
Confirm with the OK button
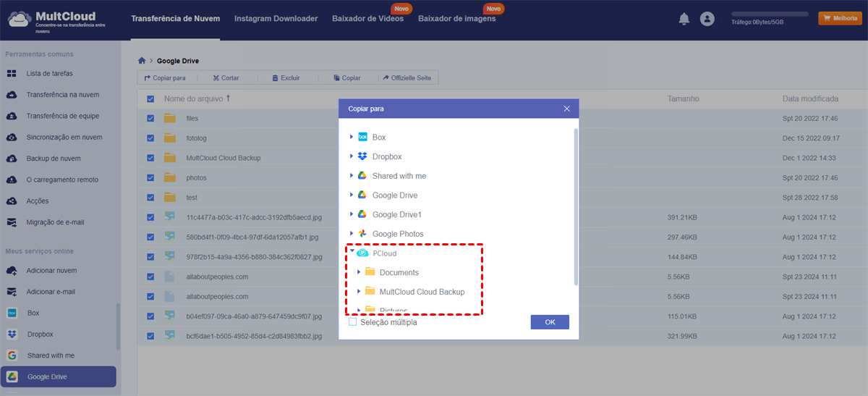coord(550,322)
